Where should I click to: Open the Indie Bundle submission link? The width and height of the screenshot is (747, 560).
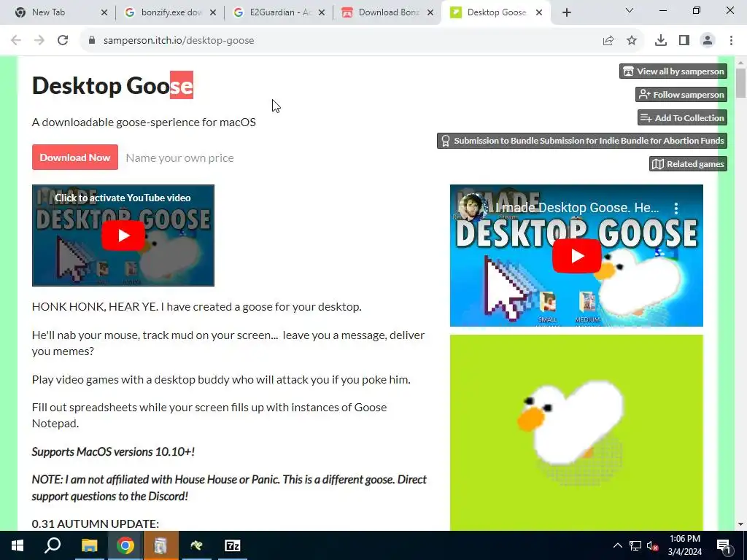[x=582, y=141]
